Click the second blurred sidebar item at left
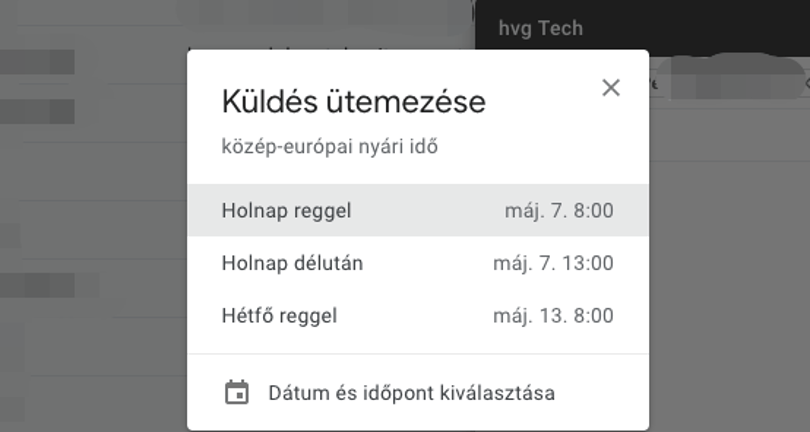This screenshot has height=432, width=810. point(37,112)
